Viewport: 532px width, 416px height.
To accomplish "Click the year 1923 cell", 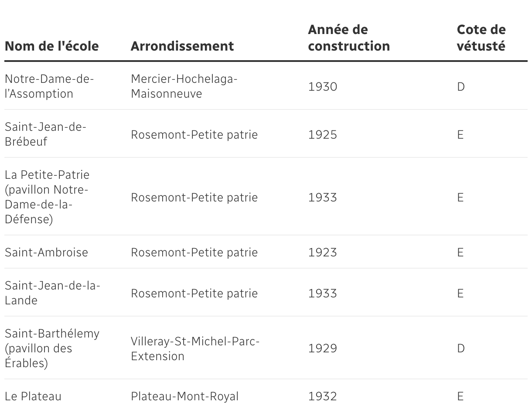I will coord(322,252).
